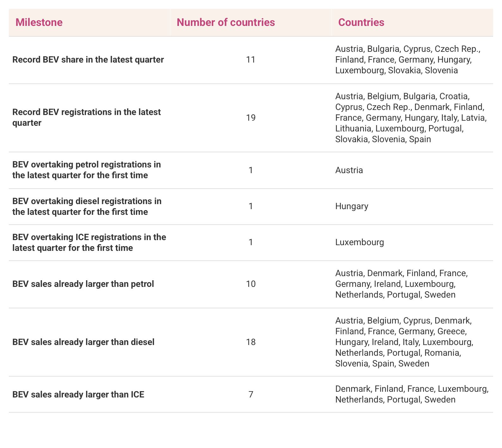Viewport: 502px width, 448px height.
Task: Click the number 18 cell
Action: pyautogui.click(x=251, y=342)
